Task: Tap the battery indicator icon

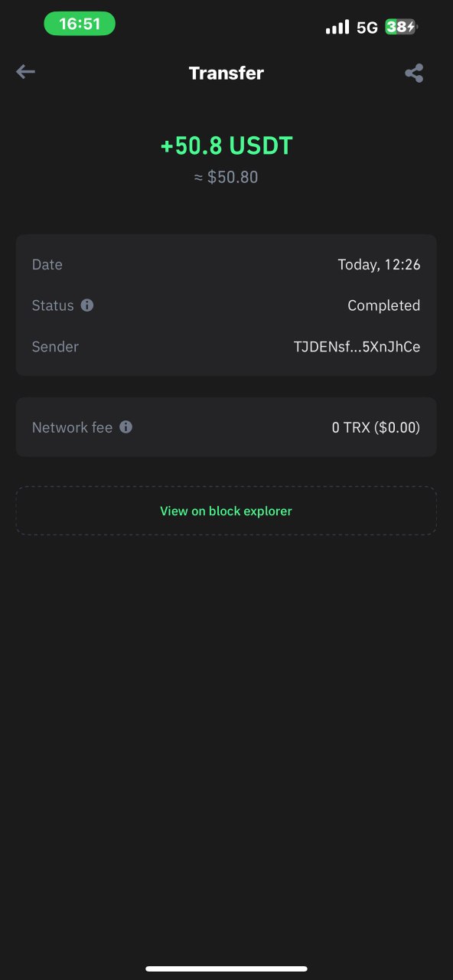Action: tap(402, 27)
